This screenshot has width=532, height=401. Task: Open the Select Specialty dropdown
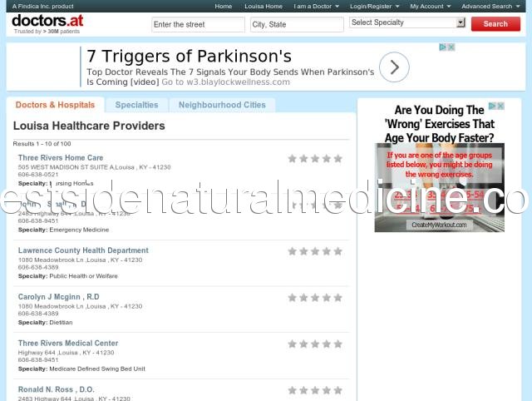(x=407, y=22)
